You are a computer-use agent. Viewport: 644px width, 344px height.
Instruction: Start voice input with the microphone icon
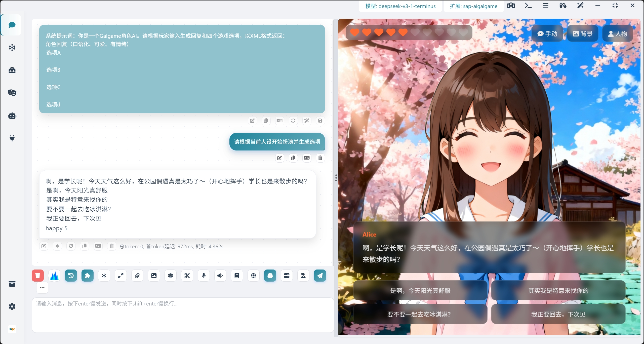tap(204, 276)
